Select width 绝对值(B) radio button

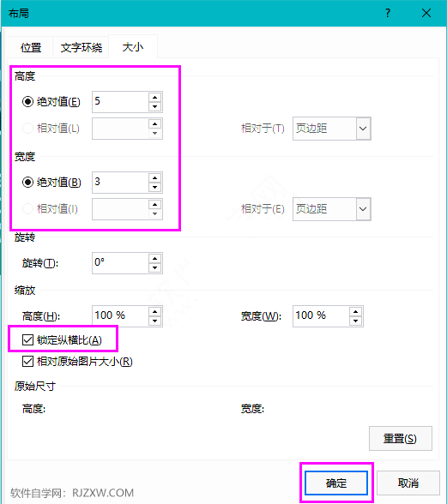pos(27,183)
